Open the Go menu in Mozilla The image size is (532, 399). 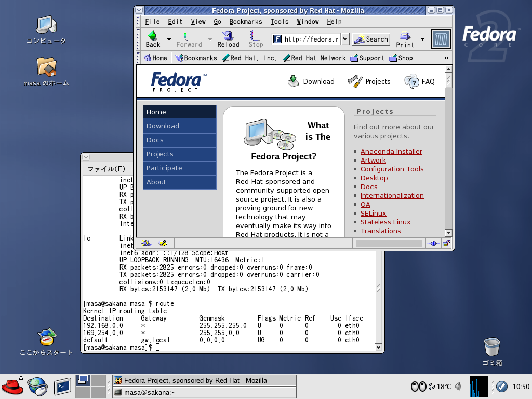(218, 22)
